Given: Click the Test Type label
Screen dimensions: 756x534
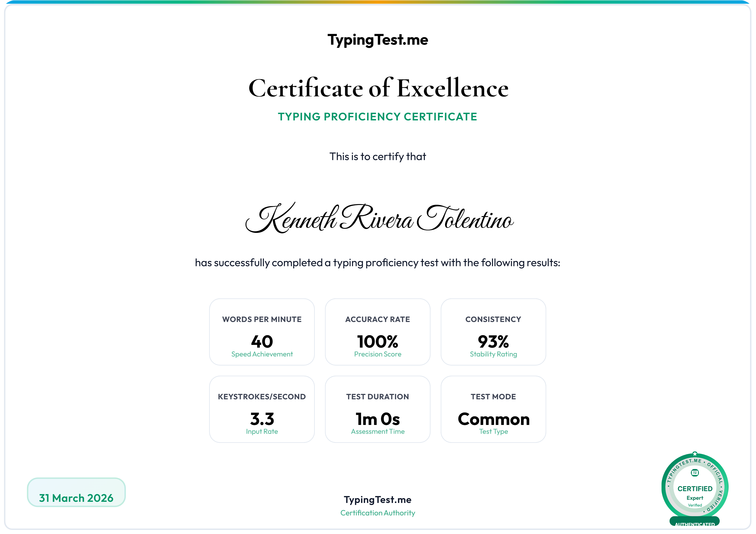Looking at the screenshot, I should [x=493, y=432].
